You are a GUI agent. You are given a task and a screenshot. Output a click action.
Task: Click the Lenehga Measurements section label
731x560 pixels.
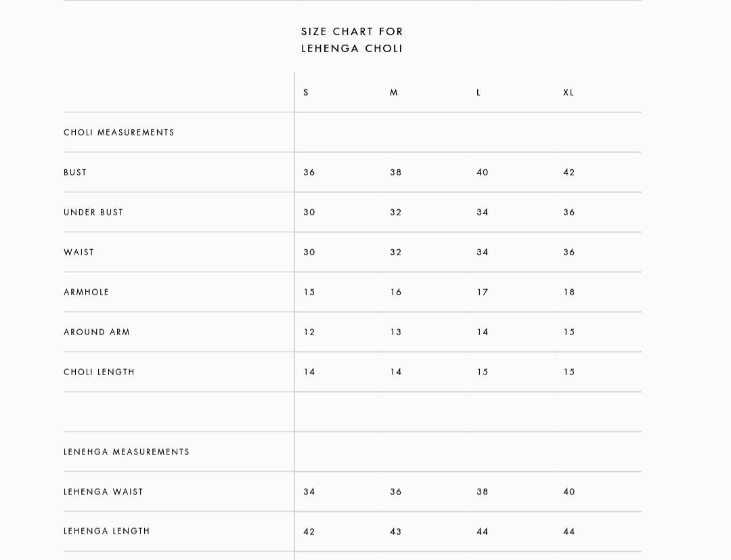coord(127,452)
